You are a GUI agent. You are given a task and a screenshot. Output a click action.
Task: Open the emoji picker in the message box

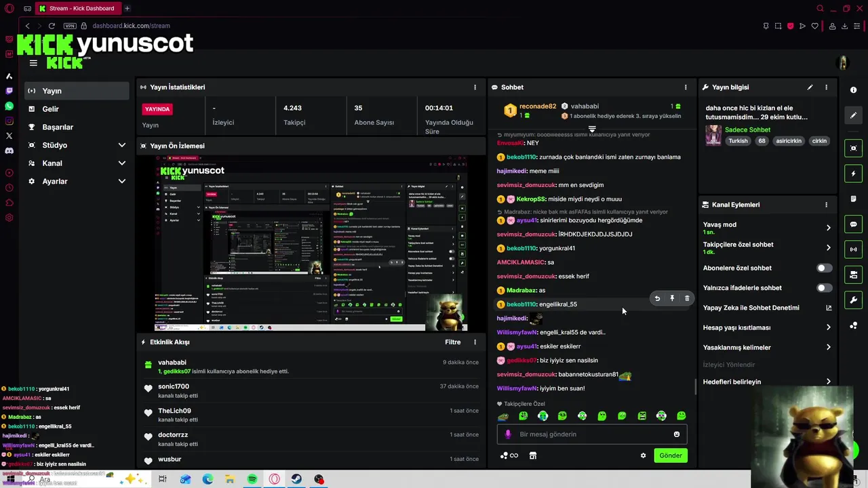[677, 434]
